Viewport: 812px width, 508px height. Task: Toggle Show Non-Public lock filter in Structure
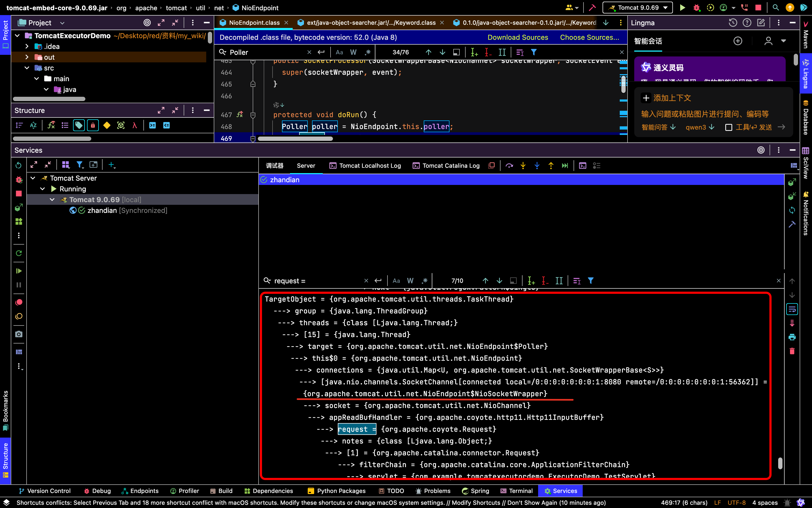pyautogui.click(x=93, y=125)
